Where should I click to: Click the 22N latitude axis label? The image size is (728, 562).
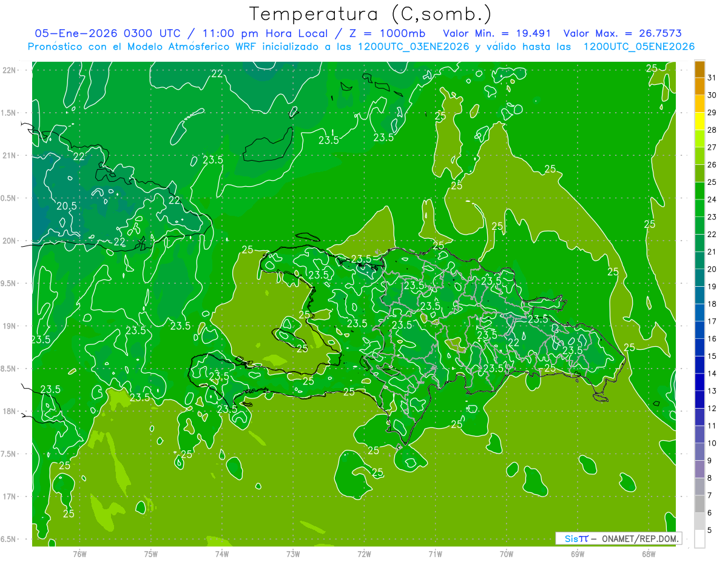[10, 70]
